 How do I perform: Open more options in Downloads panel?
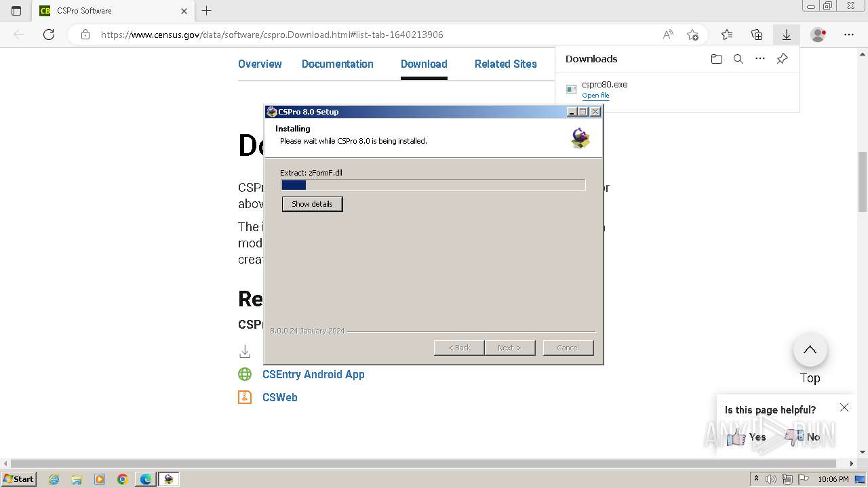point(760,59)
